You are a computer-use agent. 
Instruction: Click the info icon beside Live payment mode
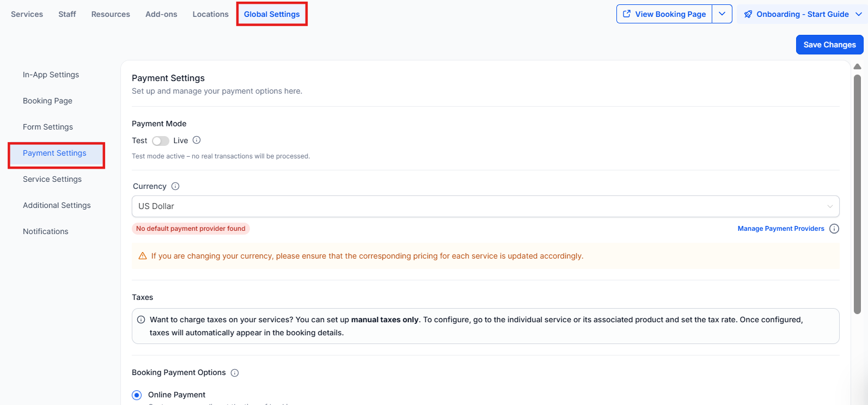coord(197,140)
